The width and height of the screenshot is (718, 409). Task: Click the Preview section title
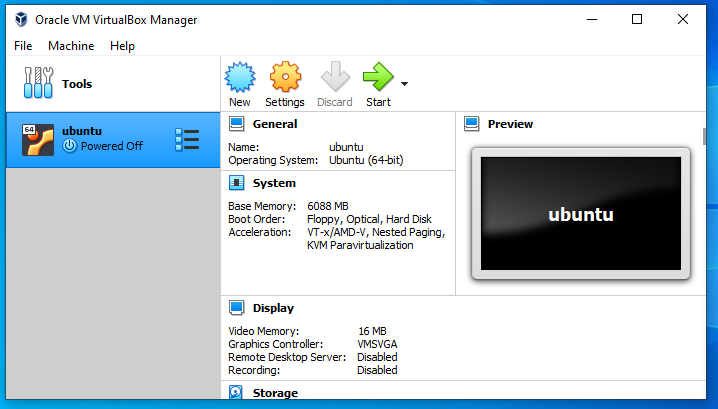coord(510,124)
